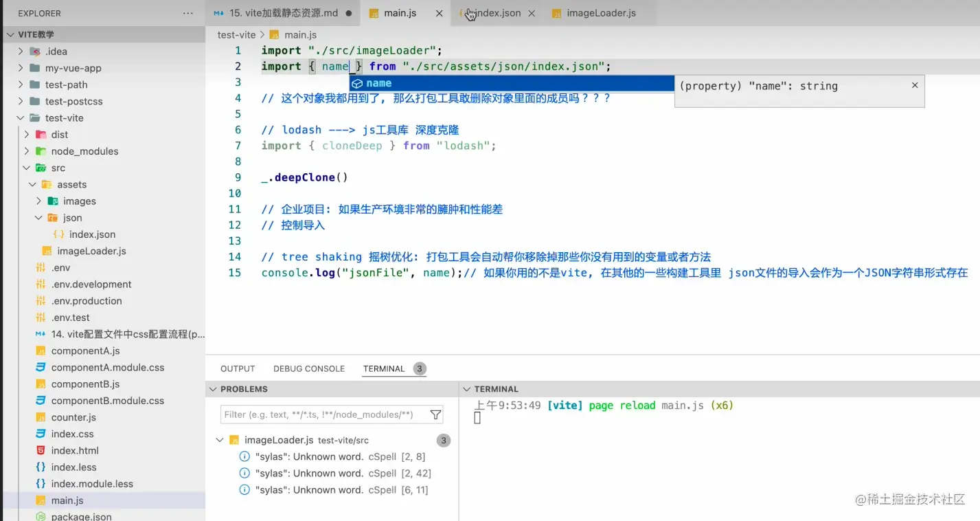Click "_.deepClone()" code on line 9
Screen dimensions: 980x521
coord(305,177)
